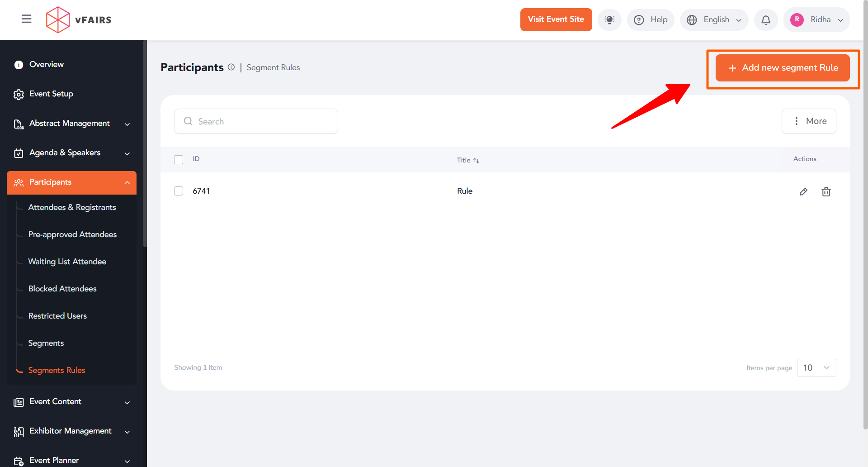Image resolution: width=868 pixels, height=467 pixels.
Task: Edit rule 6741 with pencil icon
Action: (x=803, y=192)
